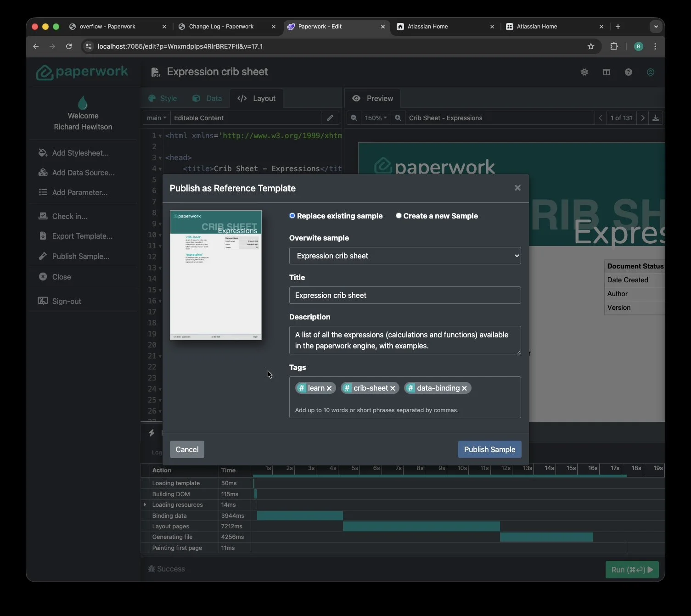Switch to overflow - Paperwork browser tab
Screen dimensions: 691x616
coord(118,27)
